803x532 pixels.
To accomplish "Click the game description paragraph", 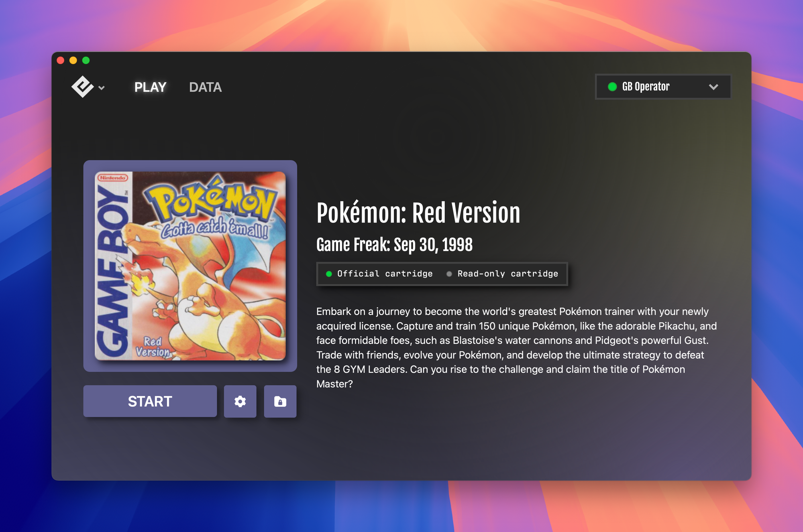I will 516,347.
